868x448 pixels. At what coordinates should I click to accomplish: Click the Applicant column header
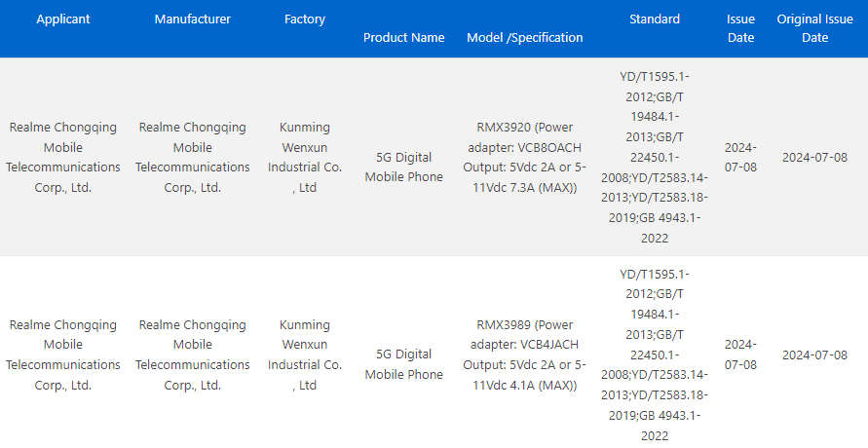point(63,19)
